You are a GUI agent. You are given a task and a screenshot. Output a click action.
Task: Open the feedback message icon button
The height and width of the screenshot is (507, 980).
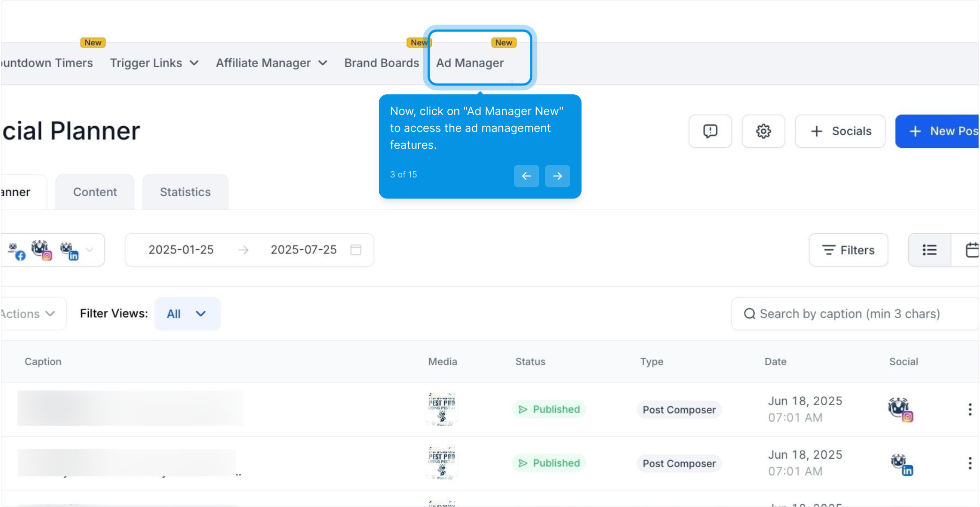[x=710, y=131]
